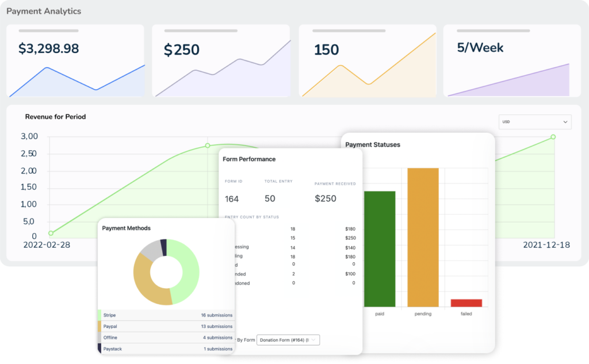Click the 3,00 axis label
Image resolution: width=589 pixels, height=364 pixels.
pyautogui.click(x=29, y=136)
